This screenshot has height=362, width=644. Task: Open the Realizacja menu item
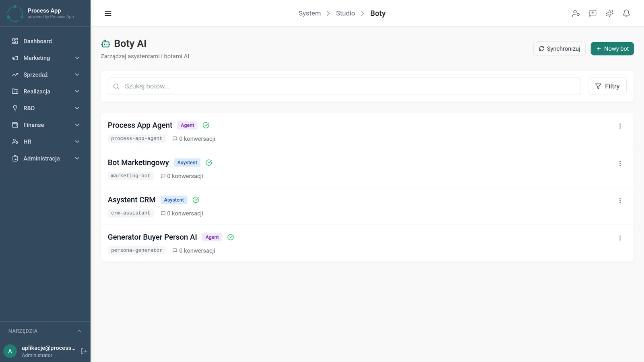(x=45, y=91)
